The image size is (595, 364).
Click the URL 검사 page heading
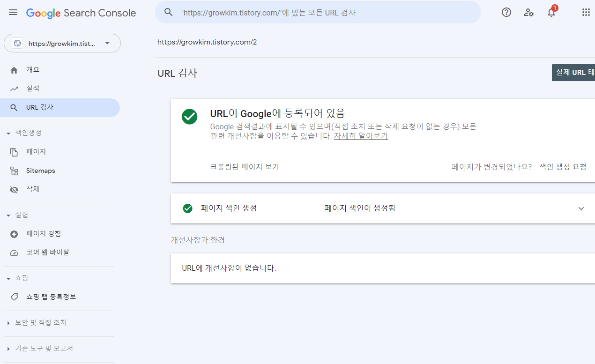point(178,73)
